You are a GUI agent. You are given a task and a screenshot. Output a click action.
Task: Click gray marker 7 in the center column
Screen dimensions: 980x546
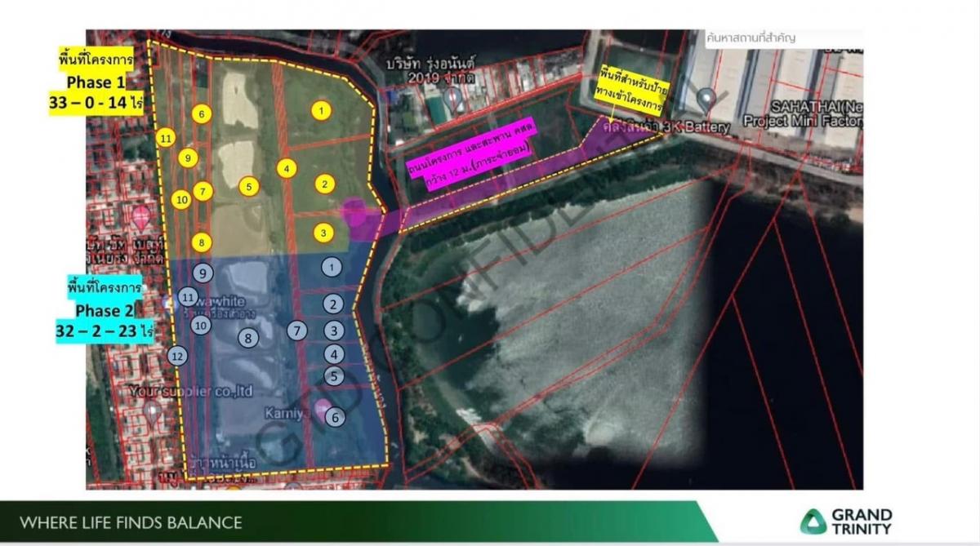(x=297, y=330)
